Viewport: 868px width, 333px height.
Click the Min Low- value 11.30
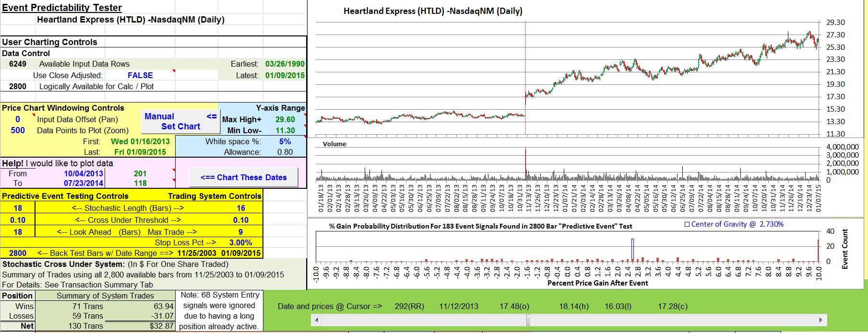point(285,130)
